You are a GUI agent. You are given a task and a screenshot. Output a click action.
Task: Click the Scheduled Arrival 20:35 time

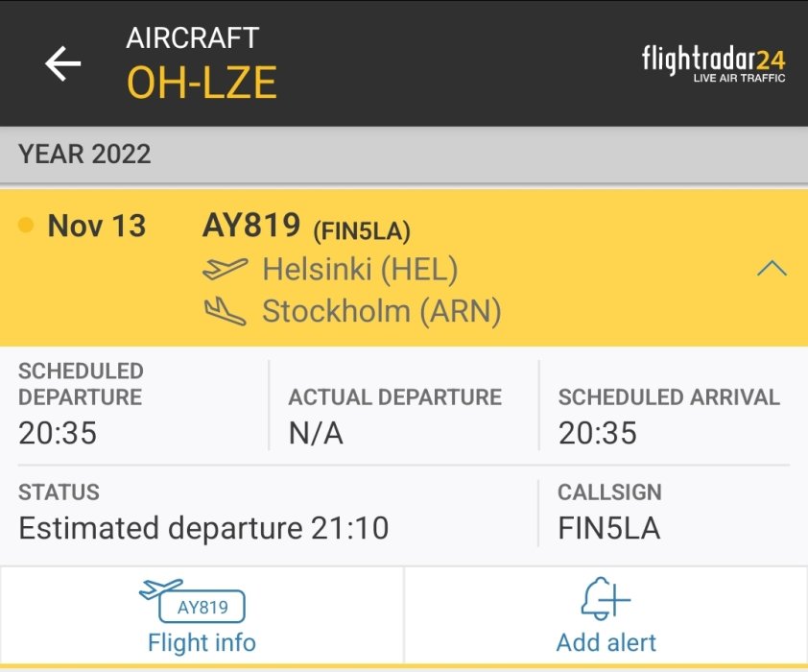[598, 434]
